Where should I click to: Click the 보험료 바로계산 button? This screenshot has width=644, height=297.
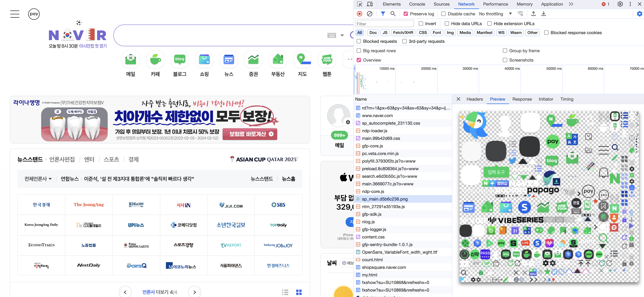[x=250, y=134]
